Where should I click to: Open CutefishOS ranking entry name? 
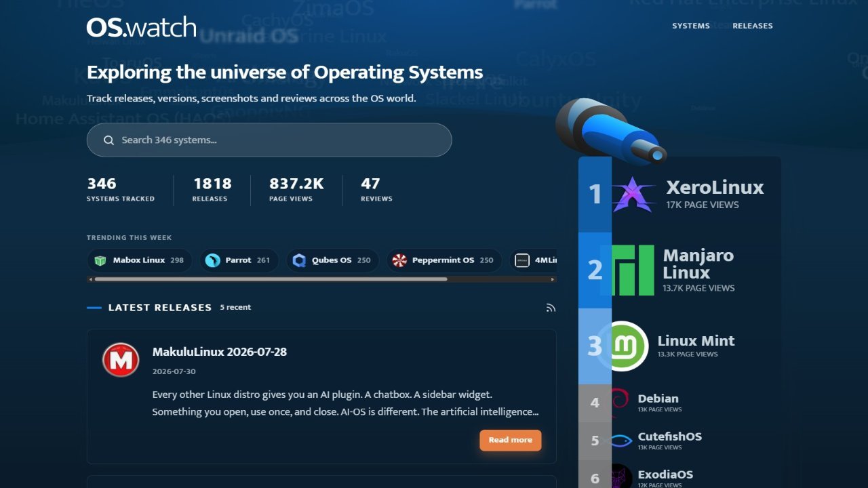(x=669, y=436)
